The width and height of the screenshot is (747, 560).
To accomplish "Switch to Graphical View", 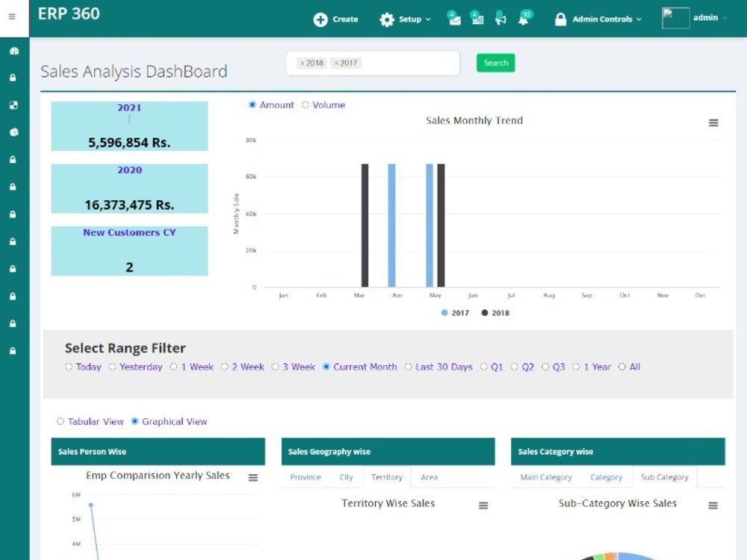I will [134, 421].
